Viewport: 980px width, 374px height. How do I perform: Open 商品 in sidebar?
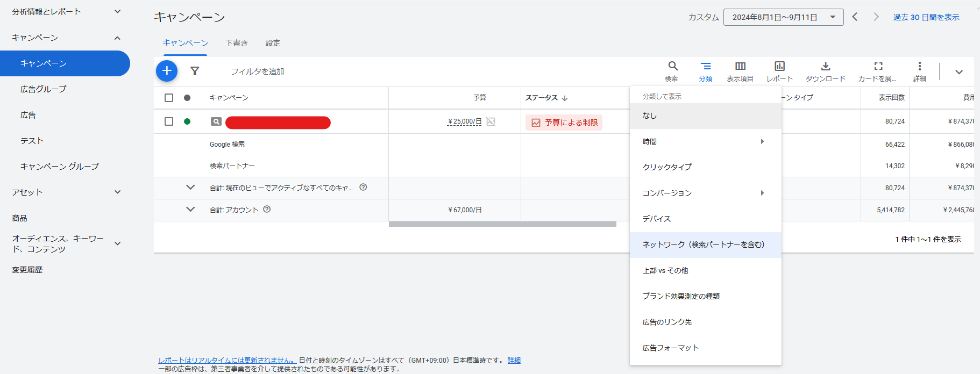(19, 218)
